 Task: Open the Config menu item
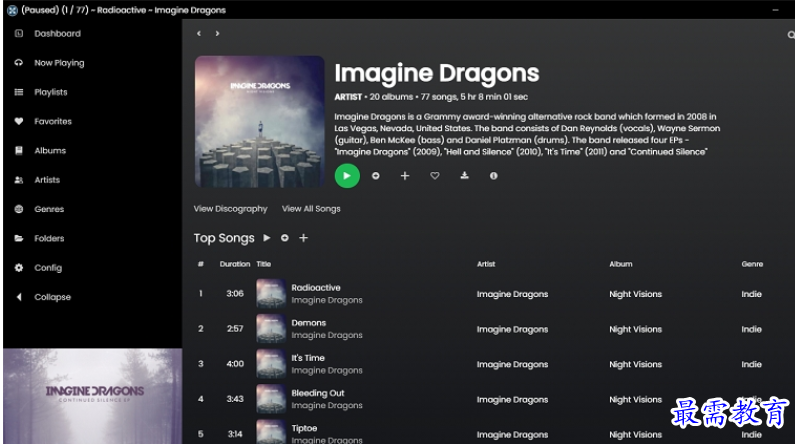tap(48, 268)
